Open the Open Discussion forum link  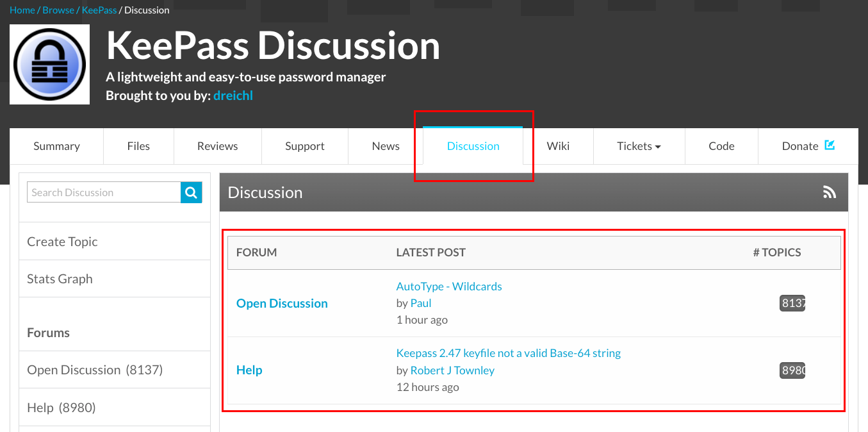(x=282, y=303)
